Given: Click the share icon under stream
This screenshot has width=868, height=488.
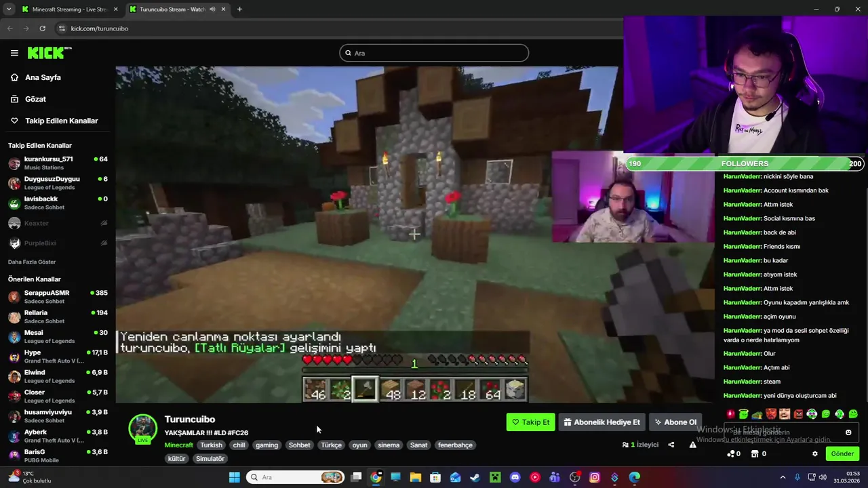Looking at the screenshot, I should [671, 445].
